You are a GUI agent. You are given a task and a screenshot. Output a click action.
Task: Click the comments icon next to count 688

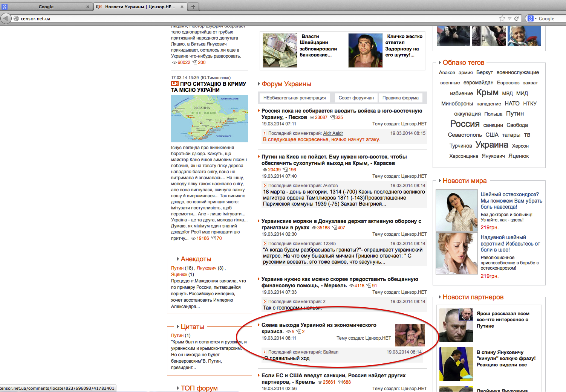tap(340, 382)
